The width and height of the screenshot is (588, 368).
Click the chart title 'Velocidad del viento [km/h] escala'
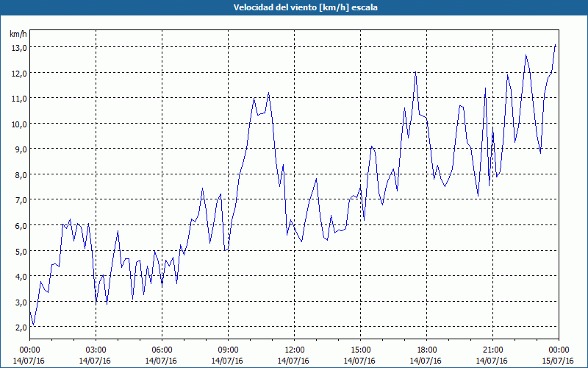(305, 7)
